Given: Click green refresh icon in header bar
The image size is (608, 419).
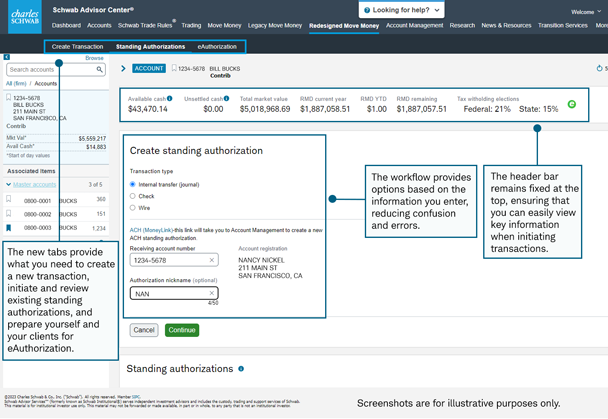Looking at the screenshot, I should pos(572,104).
